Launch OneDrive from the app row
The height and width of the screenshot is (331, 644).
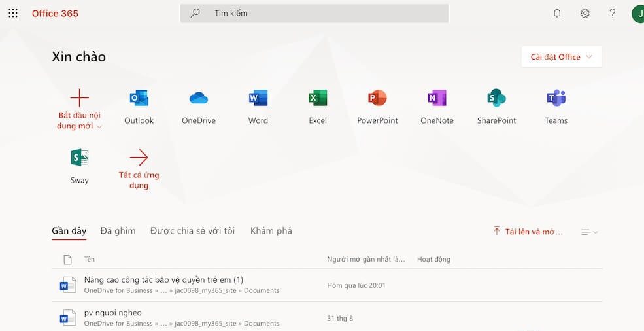[198, 98]
